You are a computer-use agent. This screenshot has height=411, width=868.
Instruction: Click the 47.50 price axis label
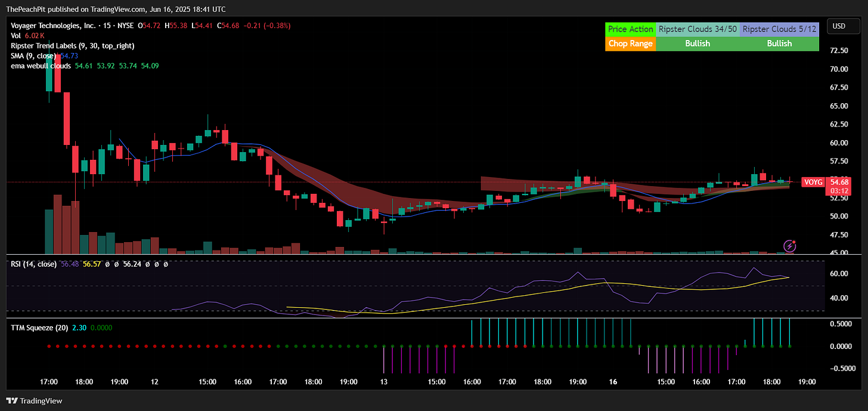(x=839, y=235)
